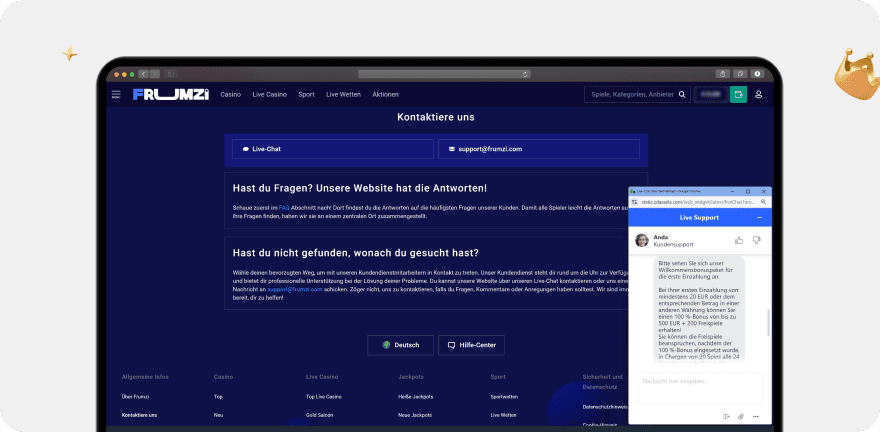Select the Aktionen menu item
The height and width of the screenshot is (432, 880).
[385, 94]
